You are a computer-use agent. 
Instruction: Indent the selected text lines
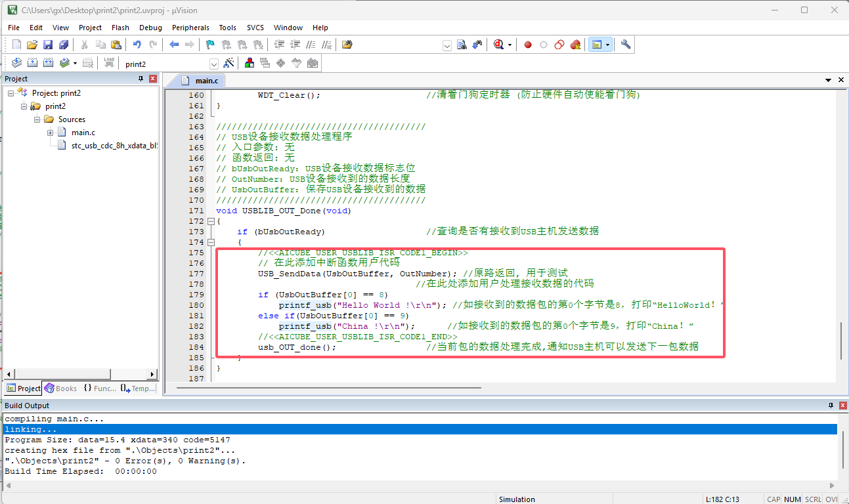279,45
